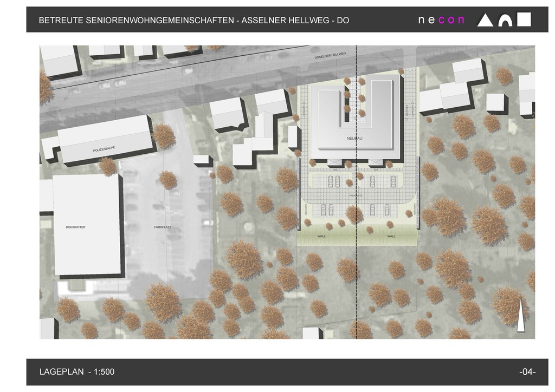Click the large tree between the WALL labels
This screenshot has width=555, height=392.
(x=354, y=215)
